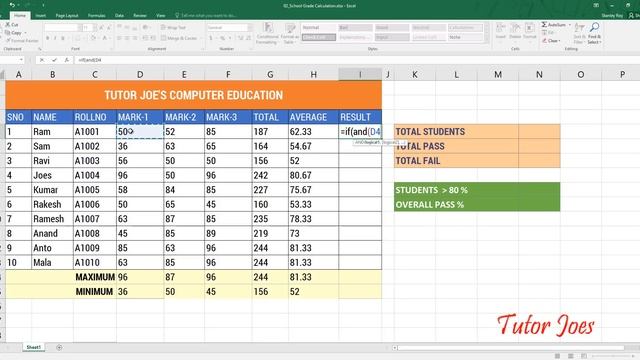Viewport: 640px width, 360px height.
Task: Apply the Bad cell style
Action: (x=355, y=27)
